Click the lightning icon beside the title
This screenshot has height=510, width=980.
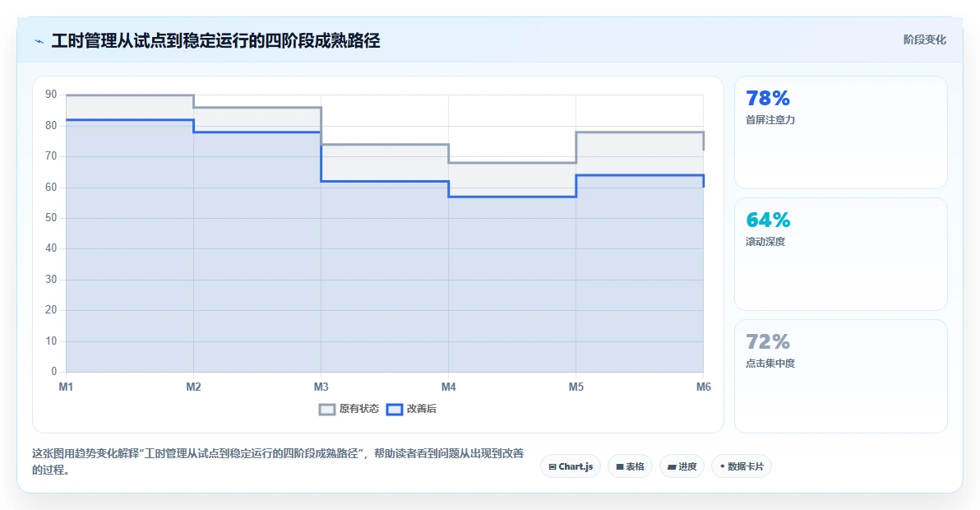point(39,42)
